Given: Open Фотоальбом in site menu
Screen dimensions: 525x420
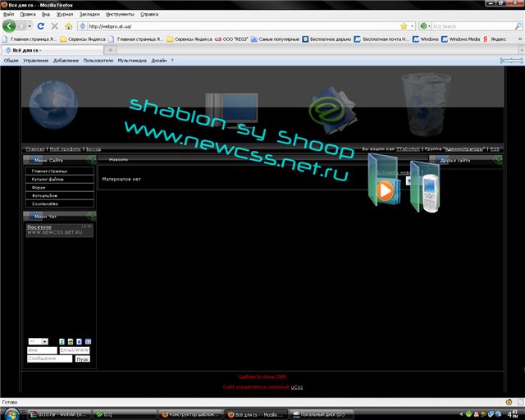Looking at the screenshot, I should [x=60, y=195].
